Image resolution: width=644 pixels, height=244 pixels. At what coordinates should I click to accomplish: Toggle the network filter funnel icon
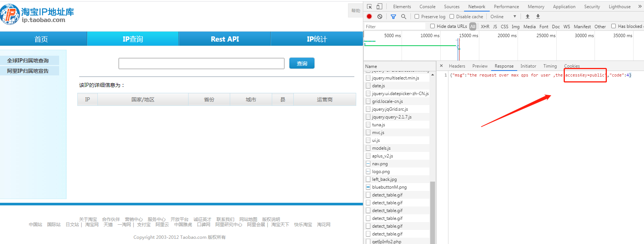click(393, 16)
